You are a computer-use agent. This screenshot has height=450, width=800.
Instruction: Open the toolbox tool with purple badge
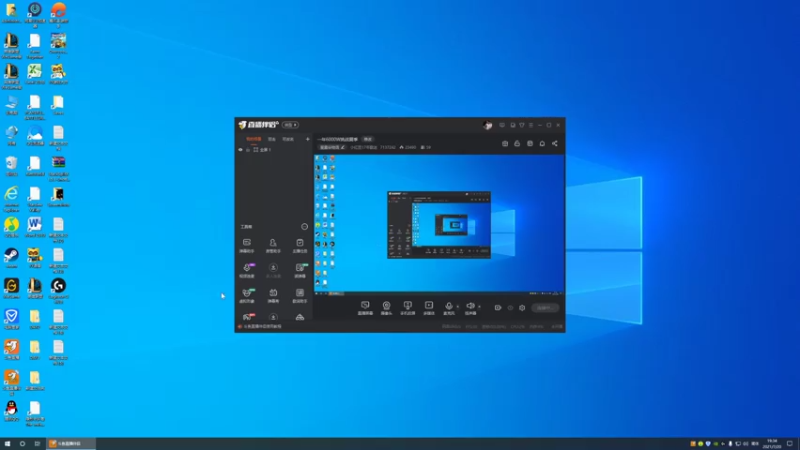[x=247, y=270]
